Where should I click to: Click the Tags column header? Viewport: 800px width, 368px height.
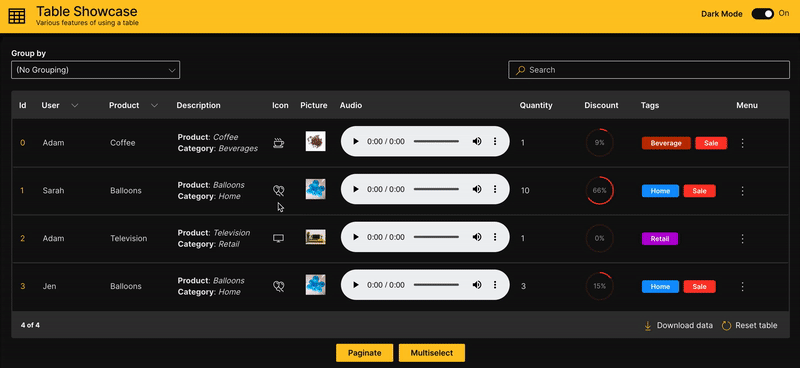649,106
